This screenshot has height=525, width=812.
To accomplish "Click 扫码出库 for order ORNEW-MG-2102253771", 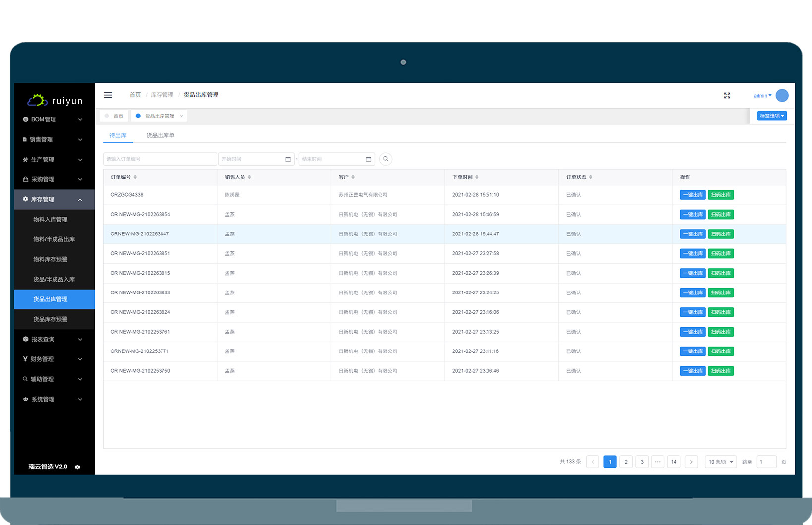I will pyautogui.click(x=721, y=351).
